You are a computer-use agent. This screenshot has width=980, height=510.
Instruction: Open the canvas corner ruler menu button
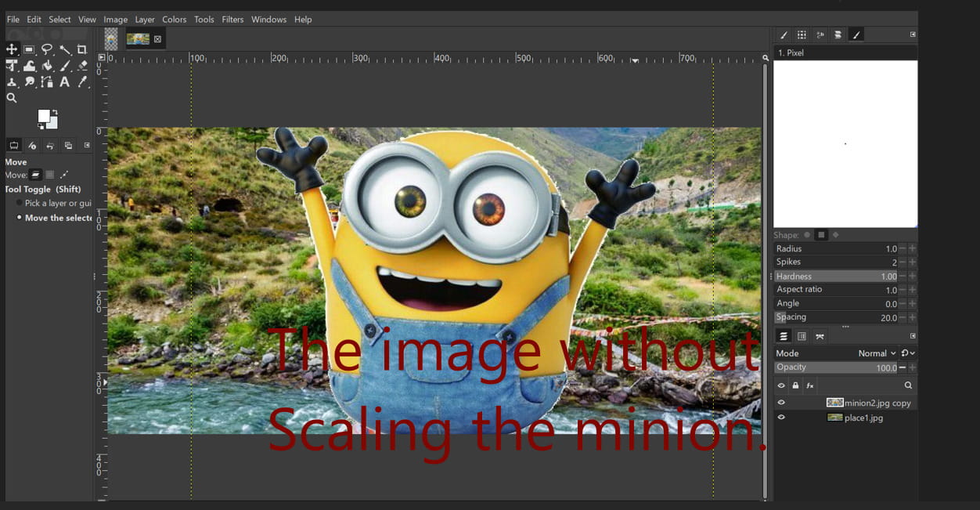(x=101, y=58)
